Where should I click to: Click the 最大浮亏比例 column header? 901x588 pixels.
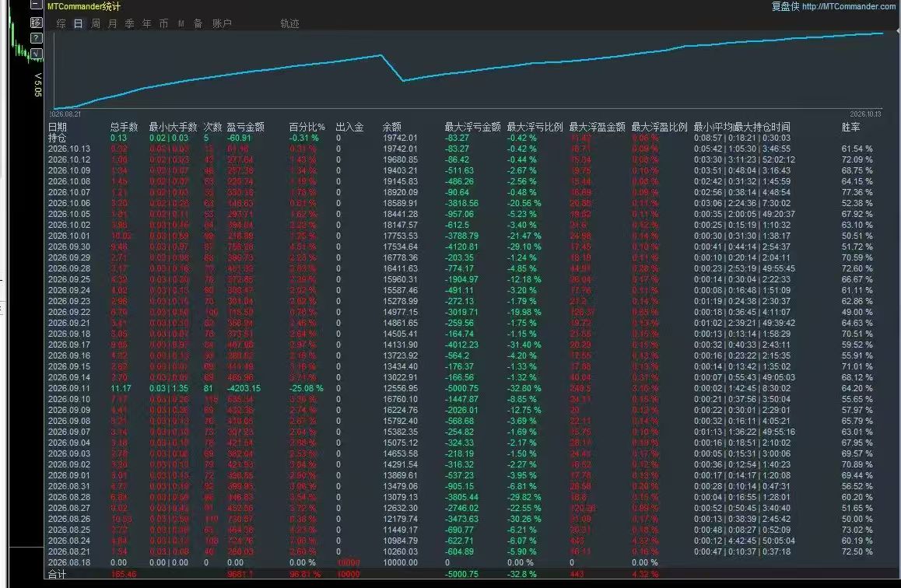click(x=535, y=127)
